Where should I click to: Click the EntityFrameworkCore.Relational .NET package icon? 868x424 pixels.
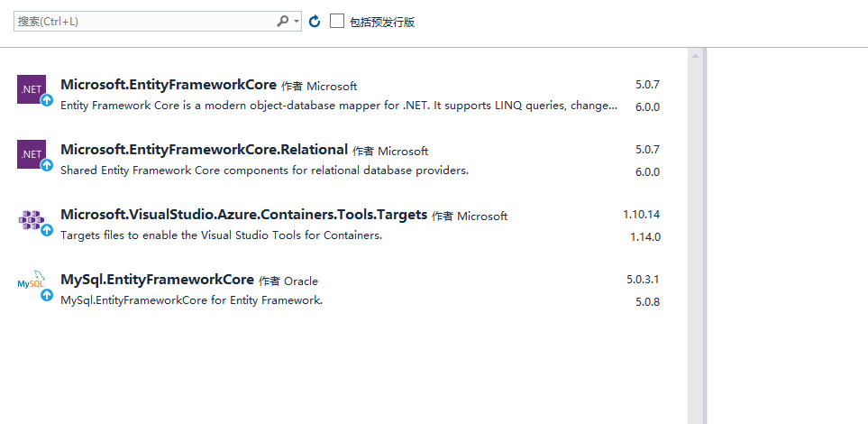[x=31, y=154]
